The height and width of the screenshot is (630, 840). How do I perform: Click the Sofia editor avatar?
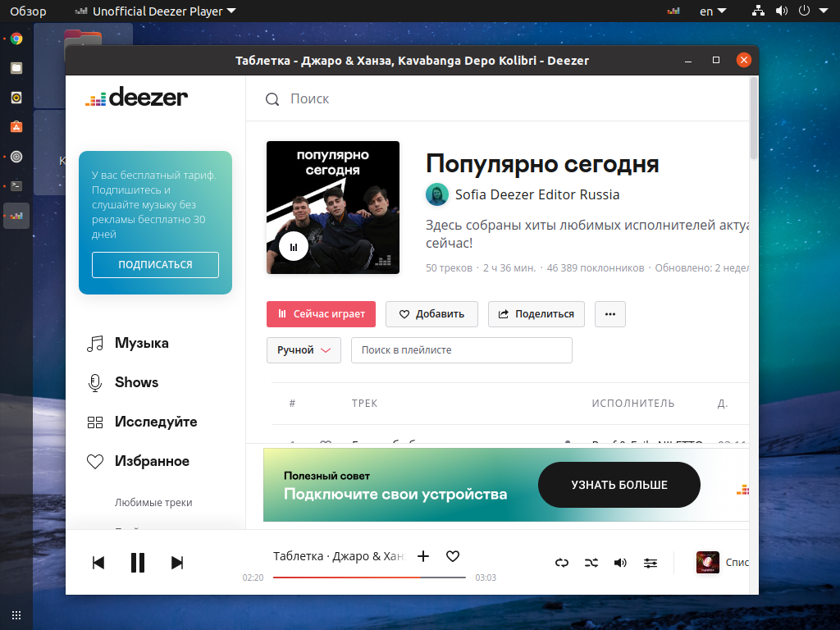[x=437, y=194]
